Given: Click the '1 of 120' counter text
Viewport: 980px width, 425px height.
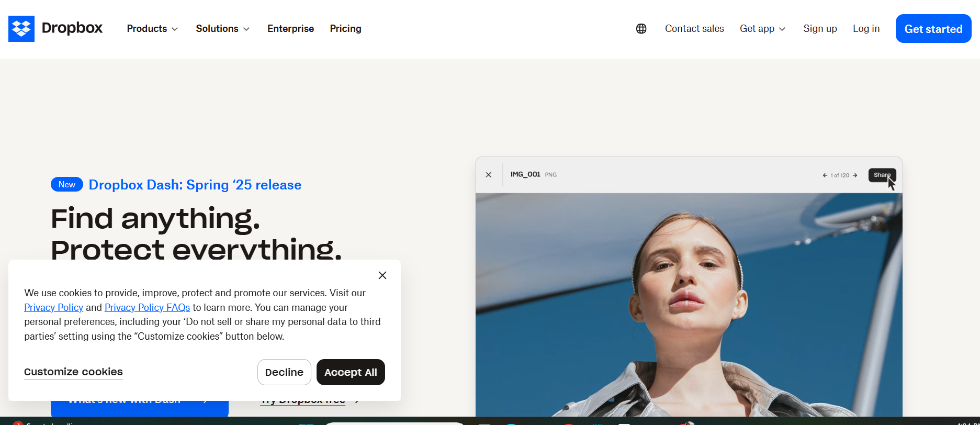Looking at the screenshot, I should 840,175.
